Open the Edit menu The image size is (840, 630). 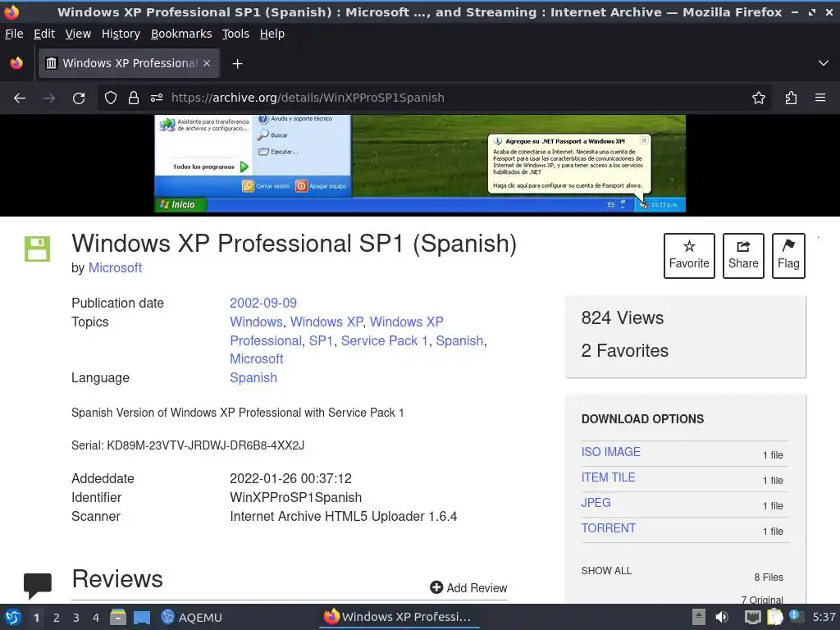click(44, 34)
